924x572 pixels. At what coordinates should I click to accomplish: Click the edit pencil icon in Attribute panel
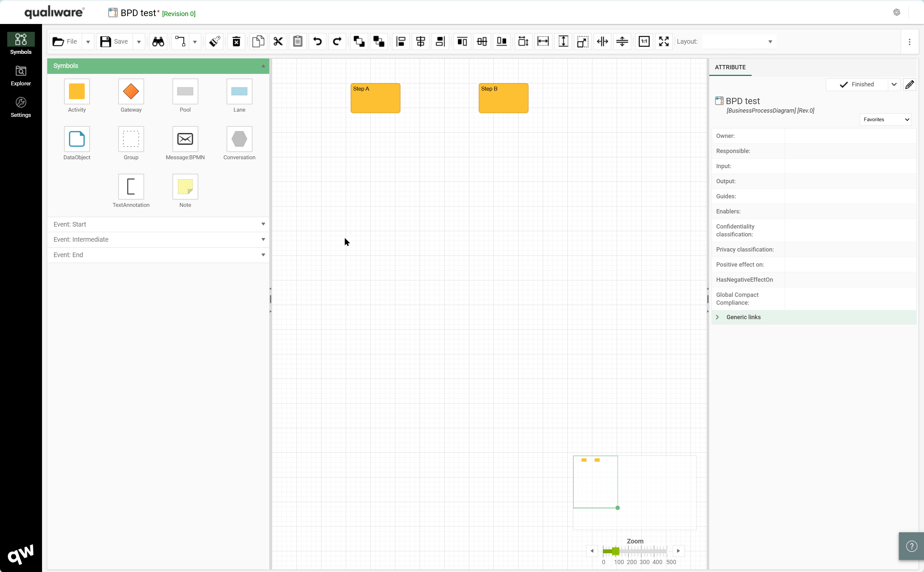[910, 84]
